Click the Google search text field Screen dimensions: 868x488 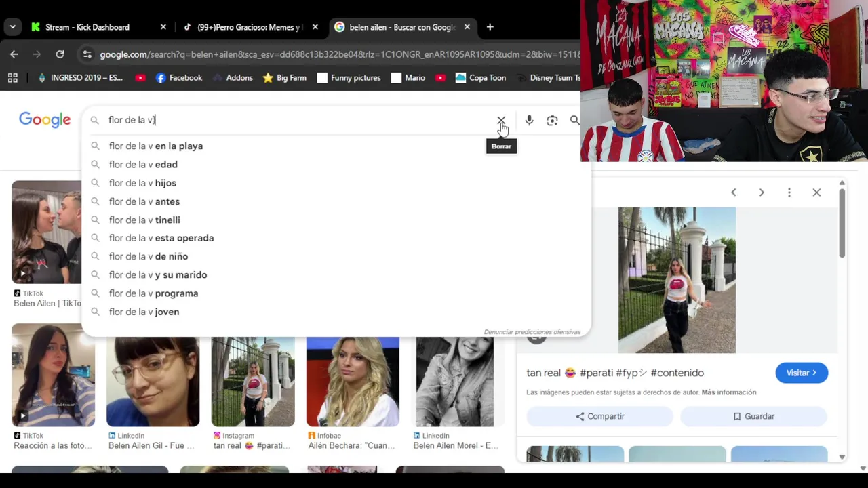coord(298,120)
